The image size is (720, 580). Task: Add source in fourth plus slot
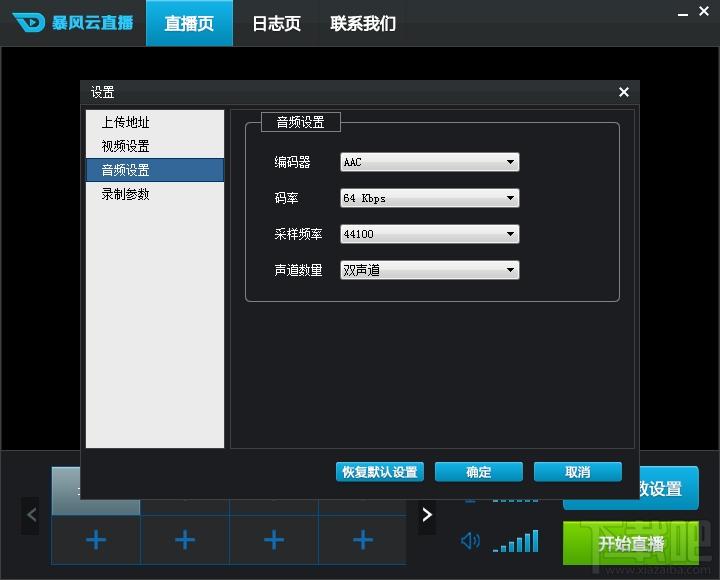(x=363, y=540)
